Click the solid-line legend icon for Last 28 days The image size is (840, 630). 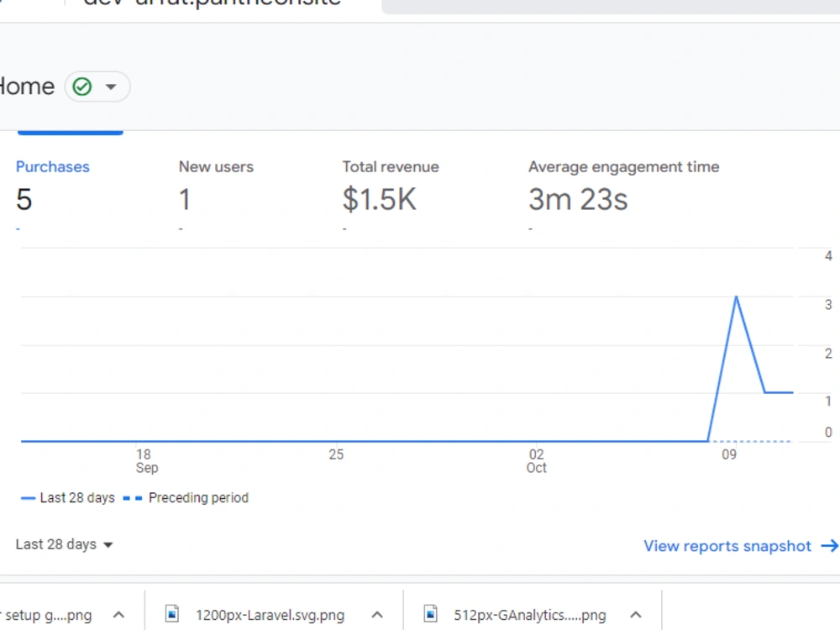click(x=28, y=497)
